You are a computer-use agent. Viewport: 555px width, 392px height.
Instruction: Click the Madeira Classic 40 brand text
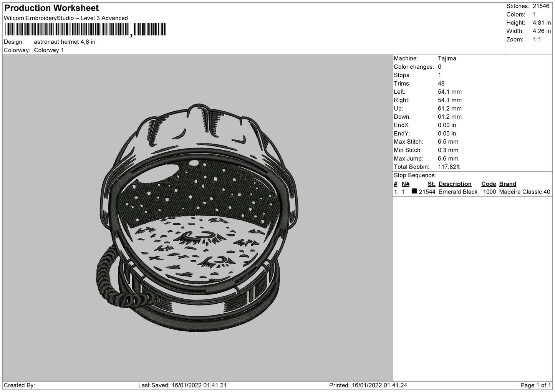pyautogui.click(x=524, y=192)
